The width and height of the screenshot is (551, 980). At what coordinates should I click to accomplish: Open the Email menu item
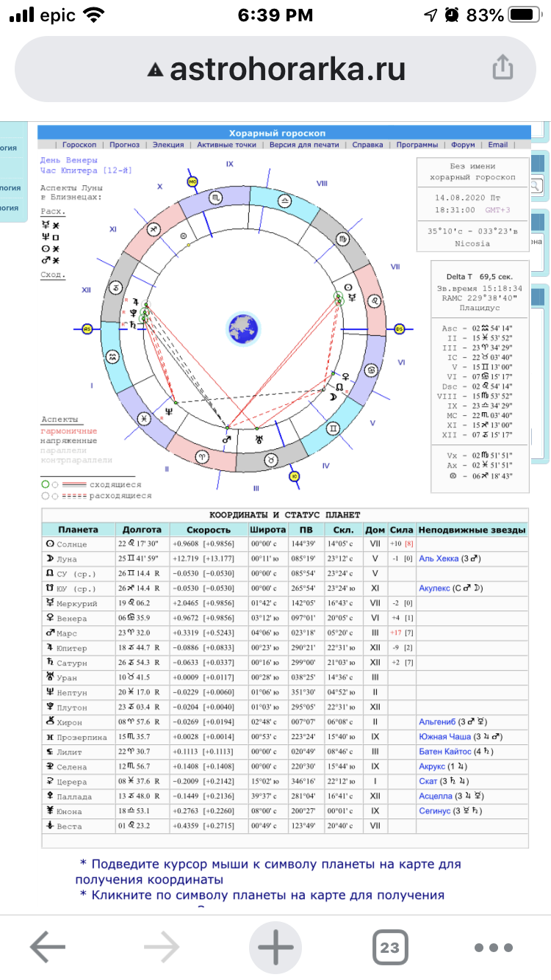click(x=498, y=145)
